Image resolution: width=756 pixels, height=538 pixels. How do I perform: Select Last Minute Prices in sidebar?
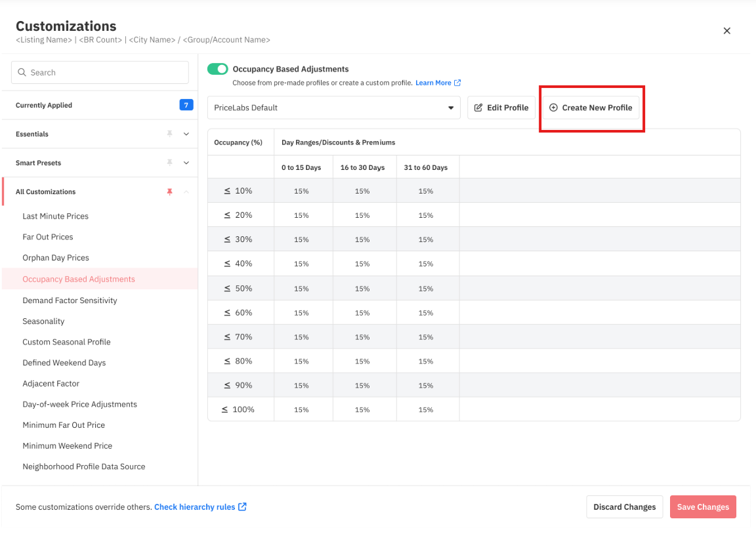pos(55,216)
